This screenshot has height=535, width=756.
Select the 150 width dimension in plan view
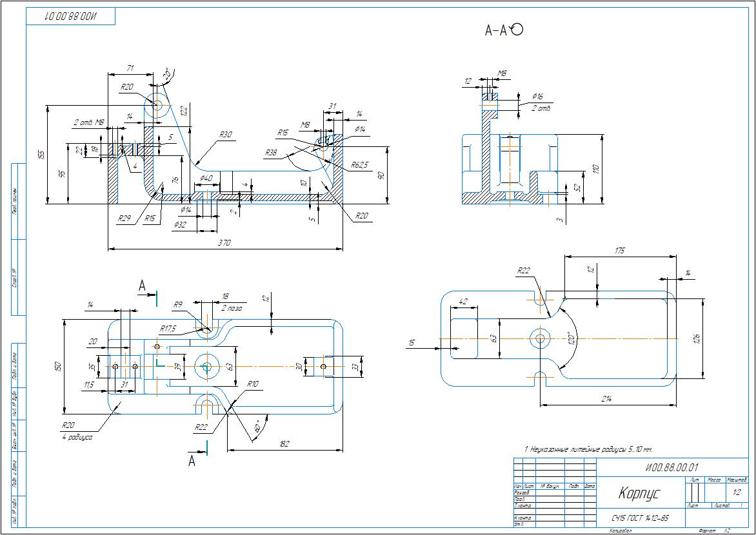point(57,365)
